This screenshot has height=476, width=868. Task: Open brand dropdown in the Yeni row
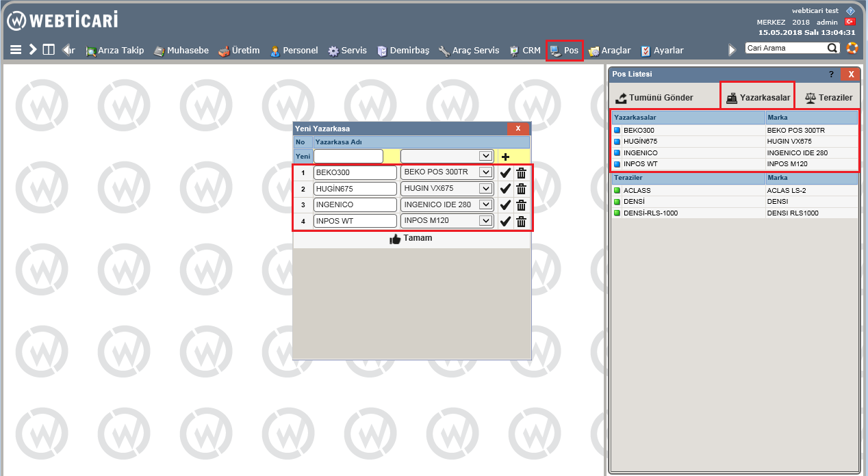(485, 156)
